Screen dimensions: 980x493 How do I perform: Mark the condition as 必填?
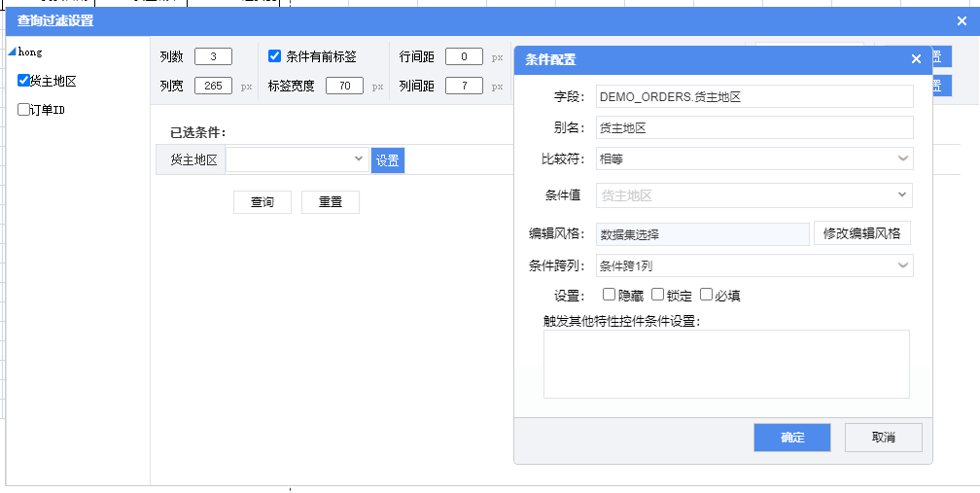coord(706,295)
